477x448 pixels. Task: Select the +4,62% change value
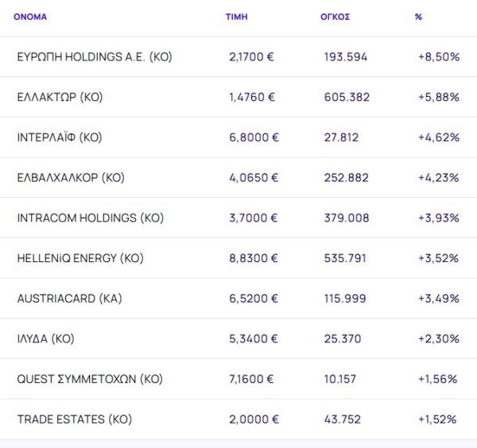[438, 137]
